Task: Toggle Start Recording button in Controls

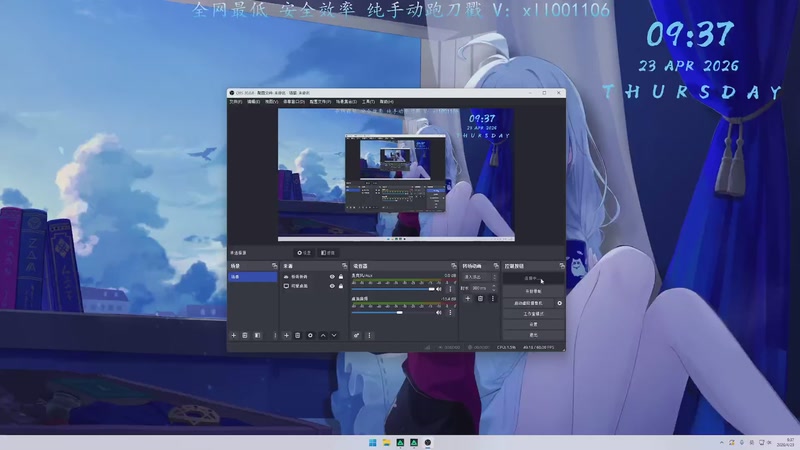Action: point(533,291)
